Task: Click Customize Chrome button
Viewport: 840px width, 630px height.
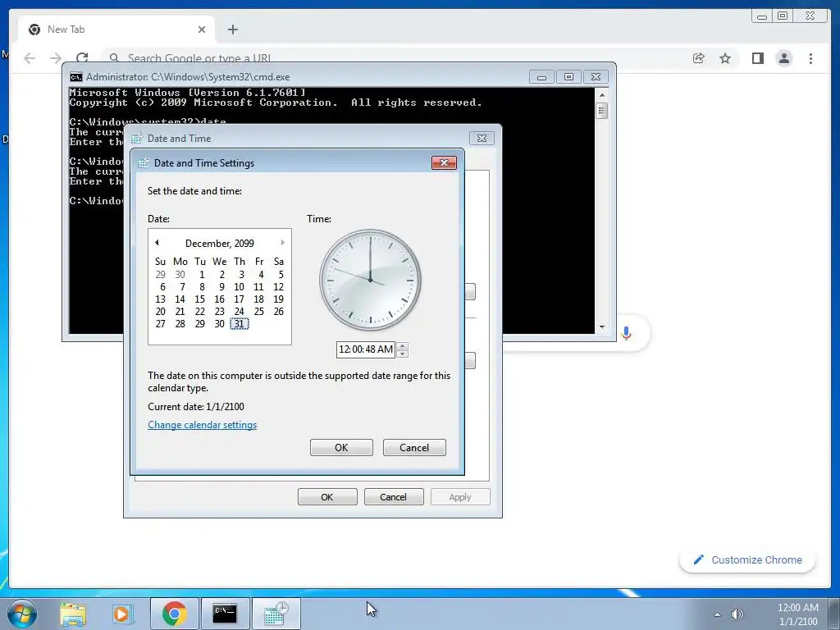Action: (747, 559)
